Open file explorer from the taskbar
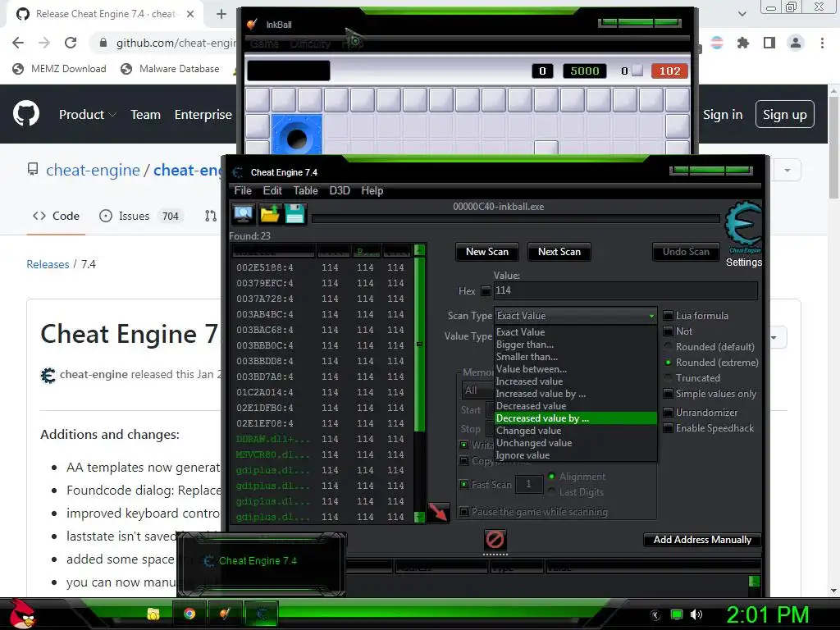Viewport: 840px width, 630px height. [153, 614]
